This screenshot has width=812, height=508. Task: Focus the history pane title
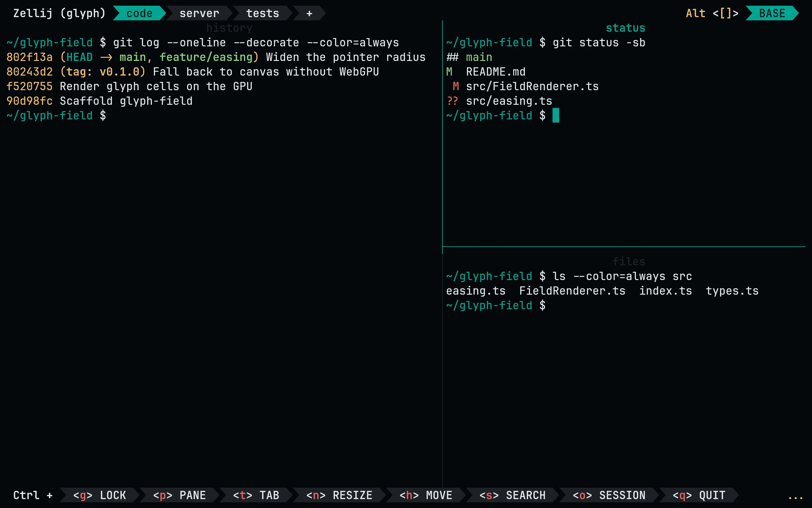pos(230,28)
